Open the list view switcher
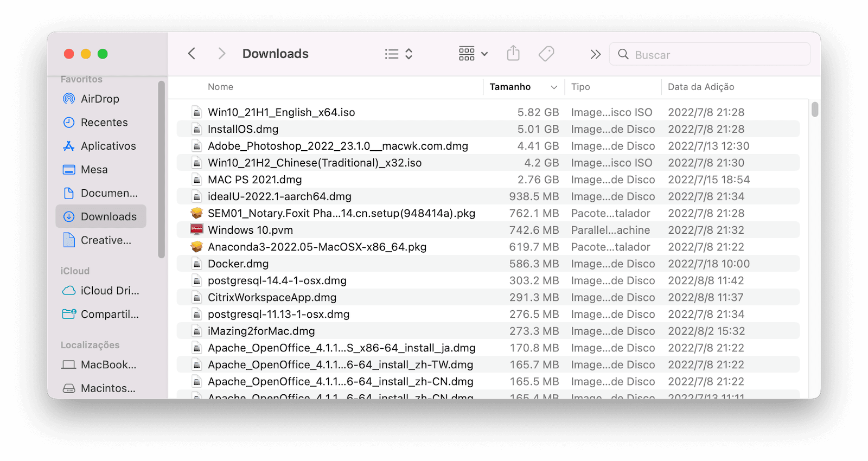 (x=399, y=54)
